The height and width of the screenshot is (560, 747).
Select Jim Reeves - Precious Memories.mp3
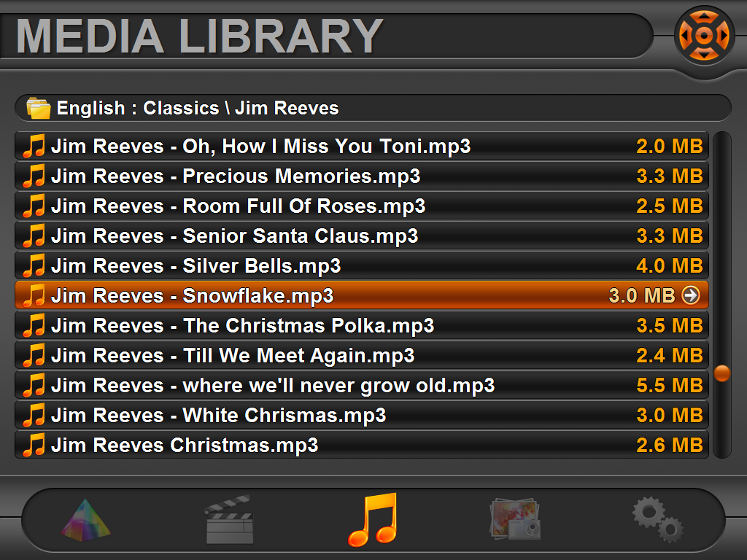[x=362, y=176]
